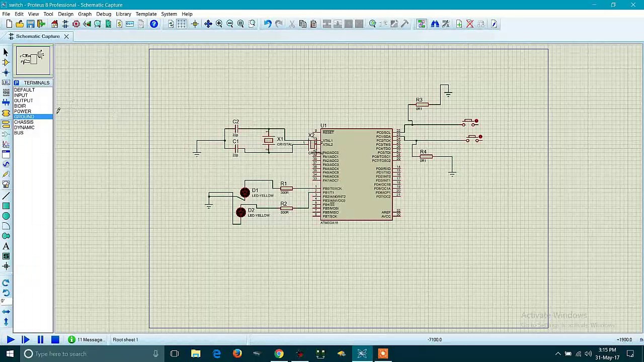
Task: Click the pan/center view arrows icon
Action: pos(208,24)
